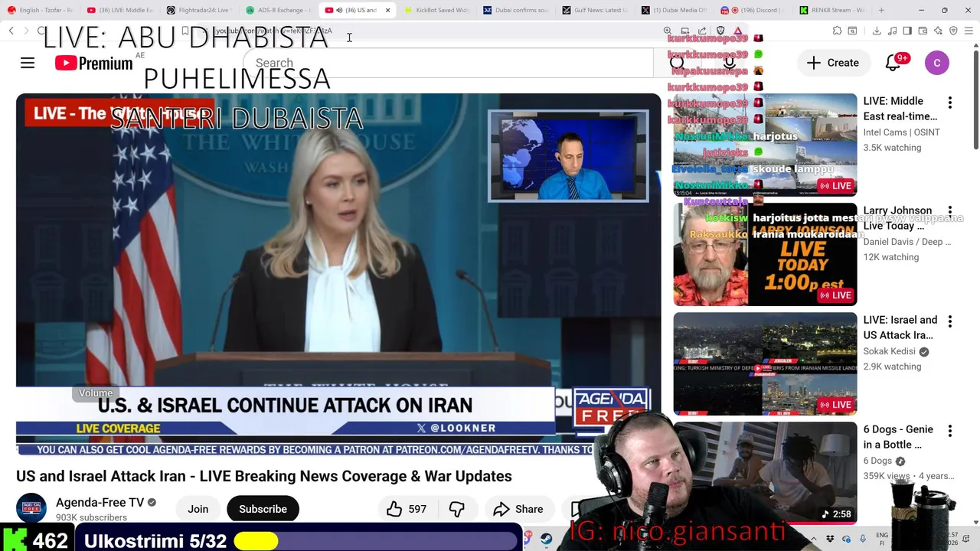Focus the YouTube search field
This screenshot has height=551, width=980.
coord(448,63)
